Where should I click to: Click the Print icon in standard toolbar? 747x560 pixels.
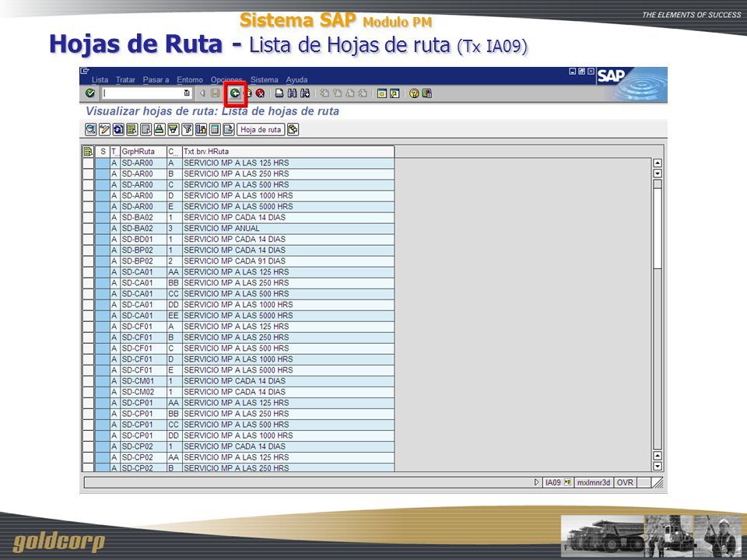click(279, 93)
